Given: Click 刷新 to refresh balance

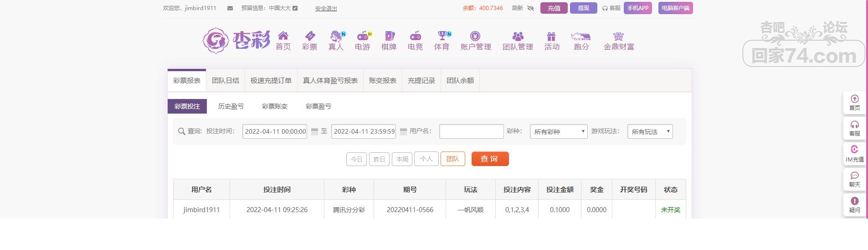Looking at the screenshot, I should pyautogui.click(x=518, y=8).
